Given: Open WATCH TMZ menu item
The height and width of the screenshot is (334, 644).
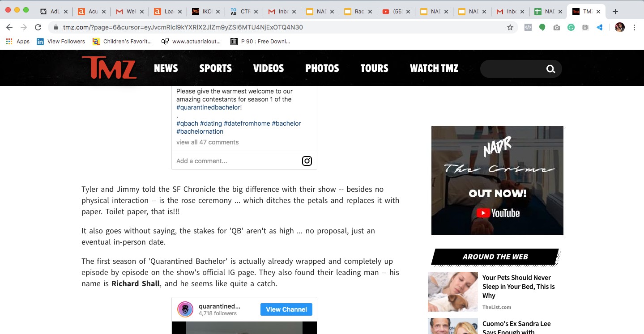Looking at the screenshot, I should (434, 68).
